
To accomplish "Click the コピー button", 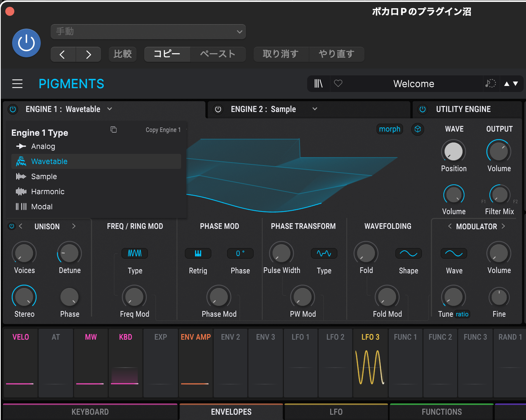I will pos(167,54).
